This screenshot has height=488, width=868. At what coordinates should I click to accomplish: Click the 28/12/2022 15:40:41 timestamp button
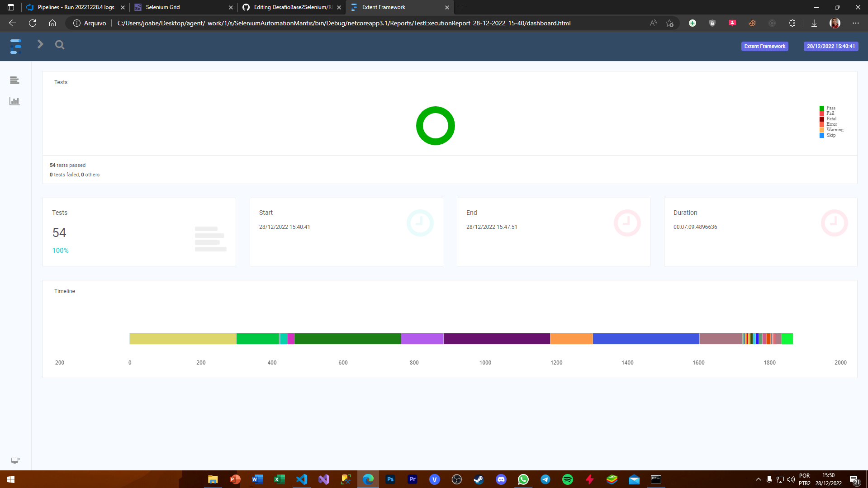click(831, 46)
